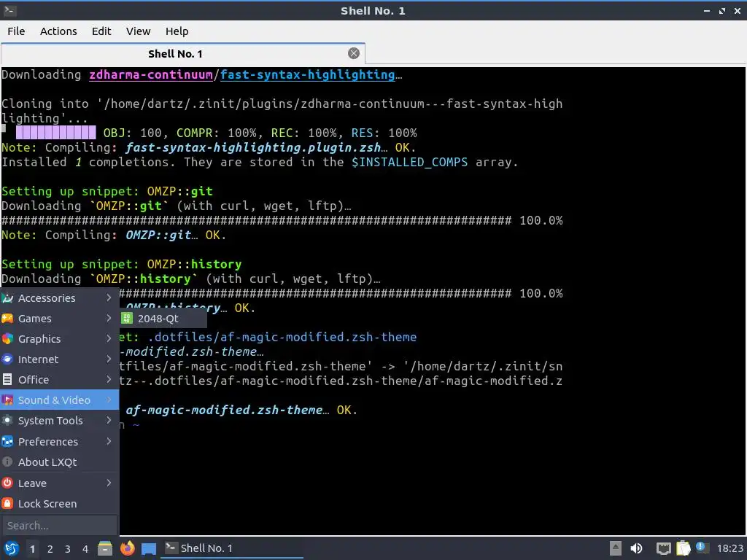Viewport: 747px width, 560px height.
Task: Expand the Graphics submenu
Action: coord(59,339)
